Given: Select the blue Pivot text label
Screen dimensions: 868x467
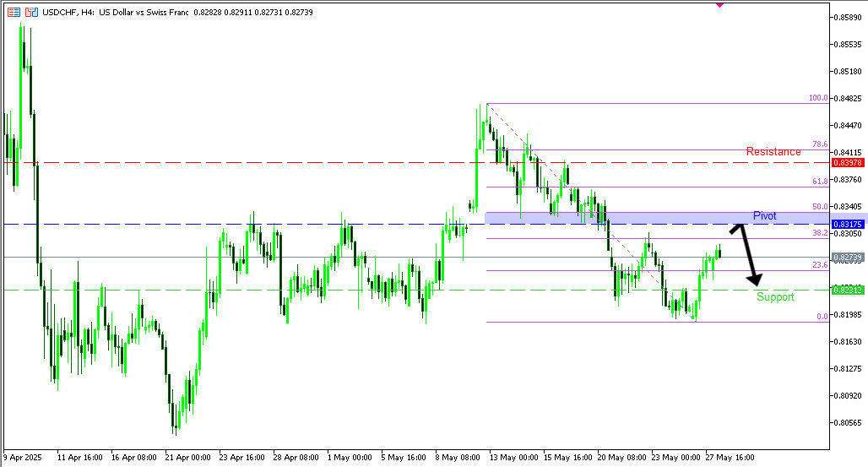Looking at the screenshot, I should 764,216.
